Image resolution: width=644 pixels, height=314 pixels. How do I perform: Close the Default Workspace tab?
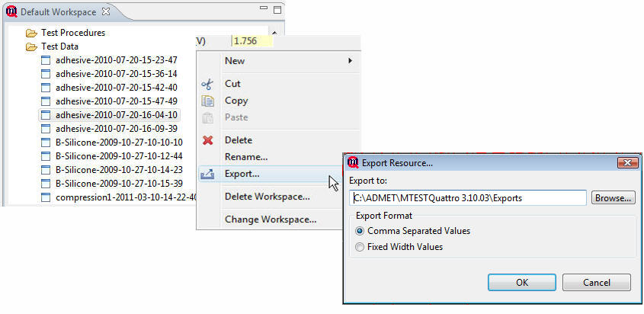tap(106, 12)
